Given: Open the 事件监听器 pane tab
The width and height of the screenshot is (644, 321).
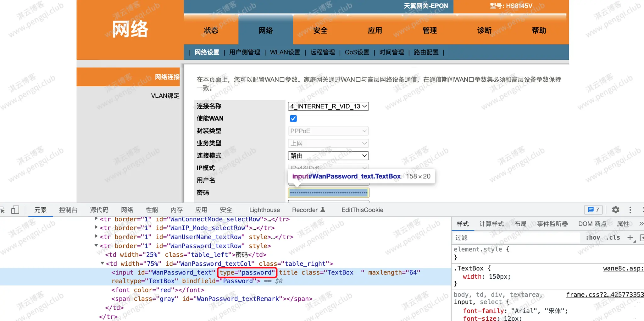Looking at the screenshot, I should 552,224.
